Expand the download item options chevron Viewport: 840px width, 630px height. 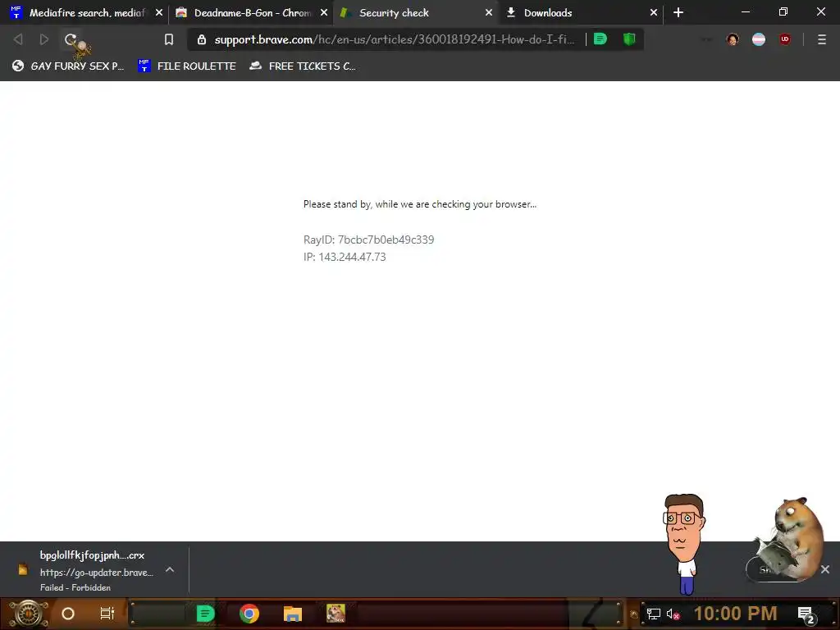click(170, 569)
